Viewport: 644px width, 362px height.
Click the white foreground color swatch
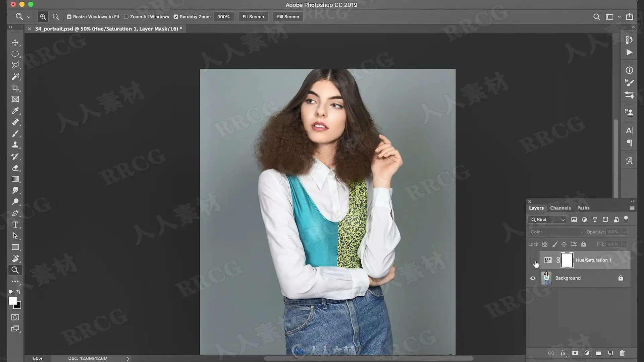click(12, 301)
